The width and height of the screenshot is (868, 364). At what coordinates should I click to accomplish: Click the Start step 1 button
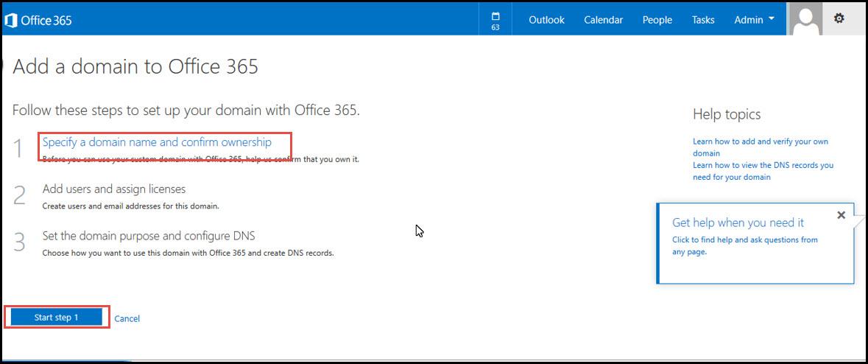click(57, 317)
